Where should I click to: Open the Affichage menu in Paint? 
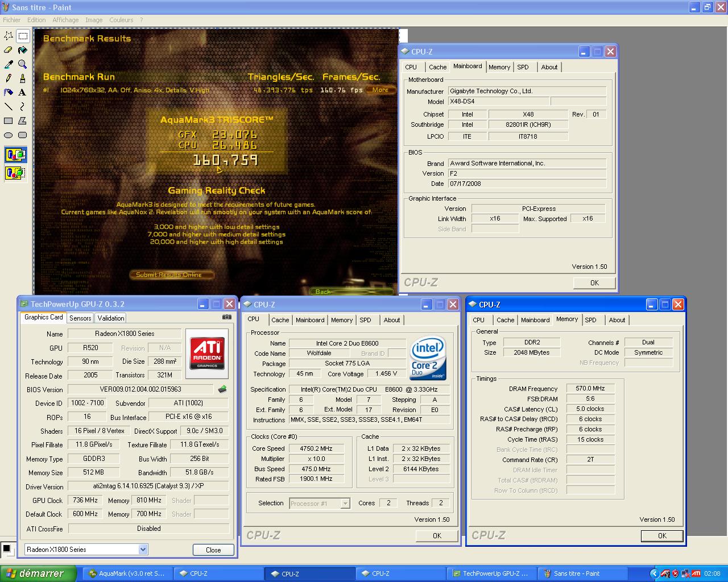65,20
